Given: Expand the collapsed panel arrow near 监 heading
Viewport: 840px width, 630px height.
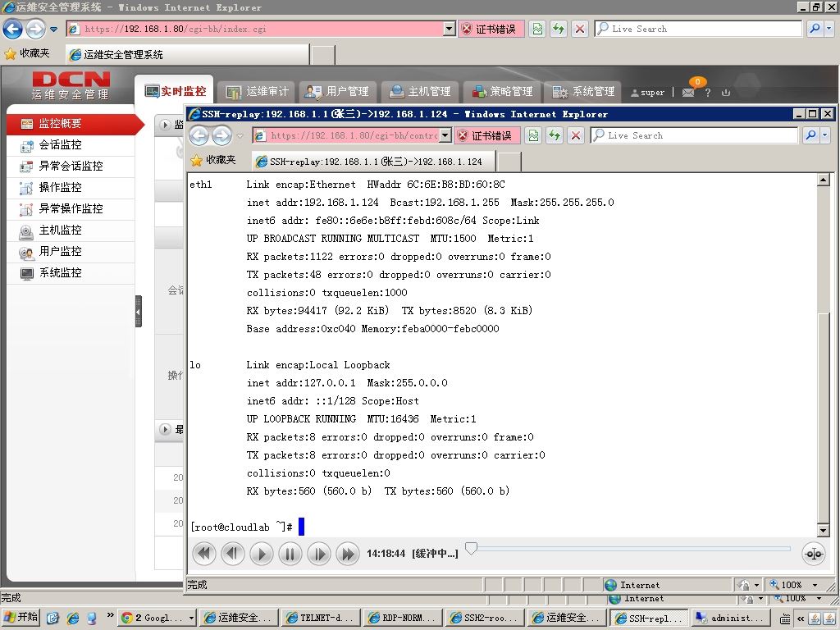Looking at the screenshot, I should coord(165,125).
